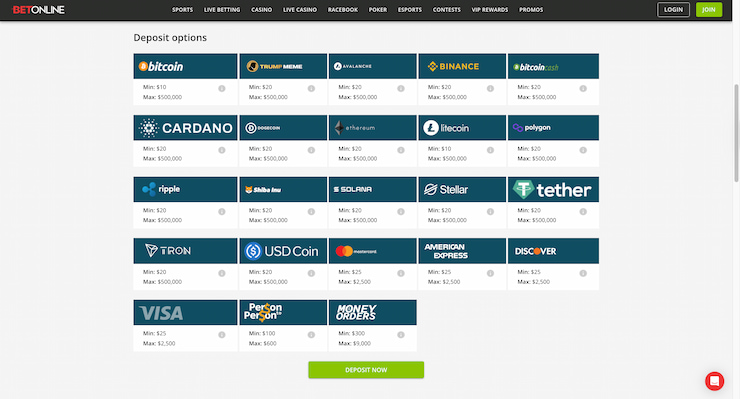The width and height of the screenshot is (740, 399).
Task: Open the Esports menu item
Action: pyautogui.click(x=410, y=9)
